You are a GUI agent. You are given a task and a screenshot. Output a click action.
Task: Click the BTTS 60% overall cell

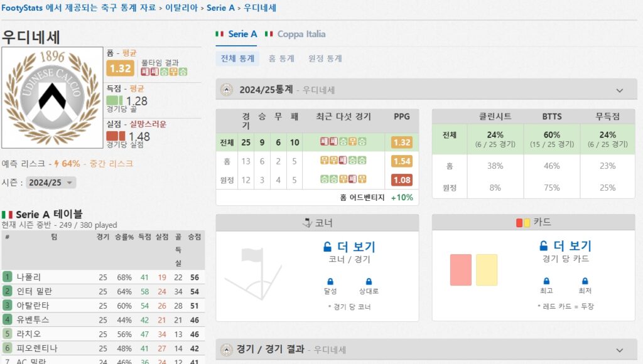coord(551,139)
